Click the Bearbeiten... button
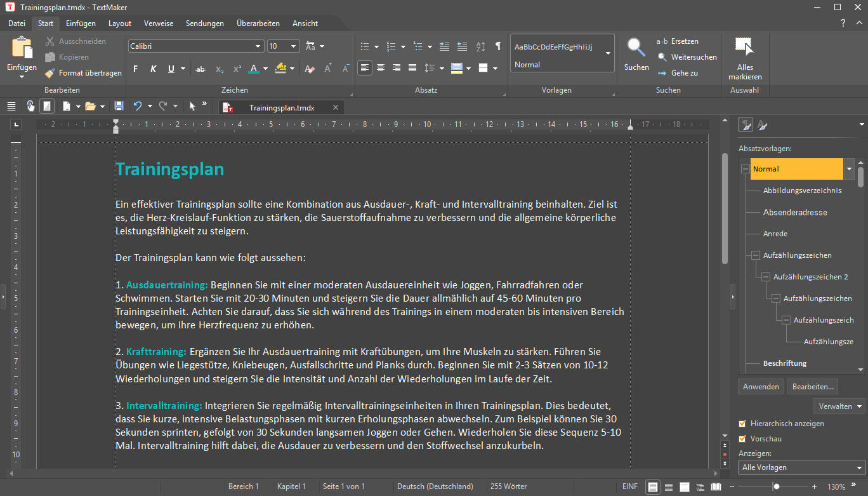 click(813, 387)
